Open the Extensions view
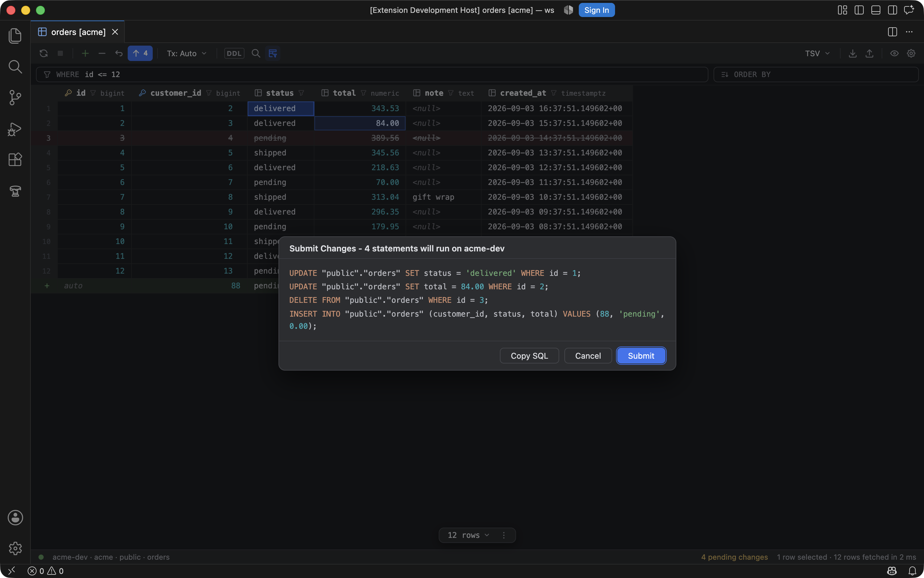 coord(15,159)
